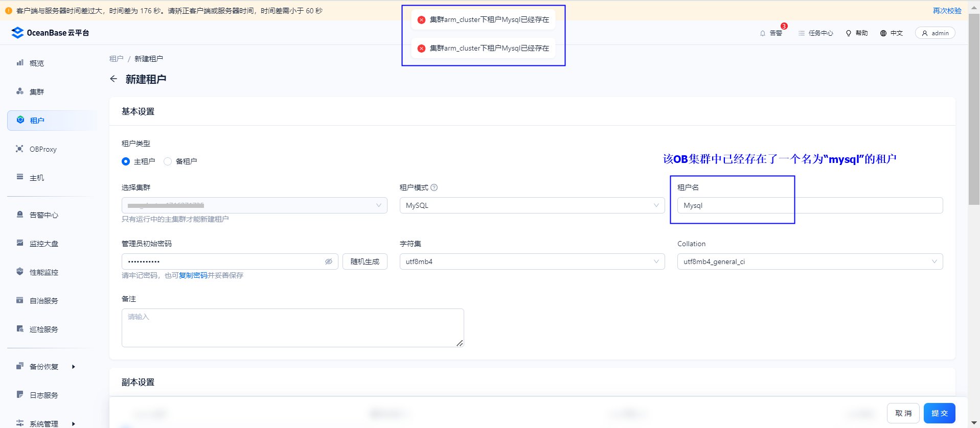The width and height of the screenshot is (980, 428).
Task: Click the OceanBase cloud platform logo
Action: pos(50,33)
